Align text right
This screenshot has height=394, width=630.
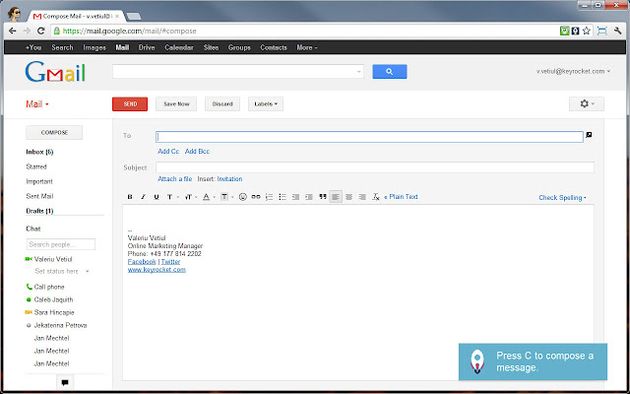pyautogui.click(x=362, y=197)
